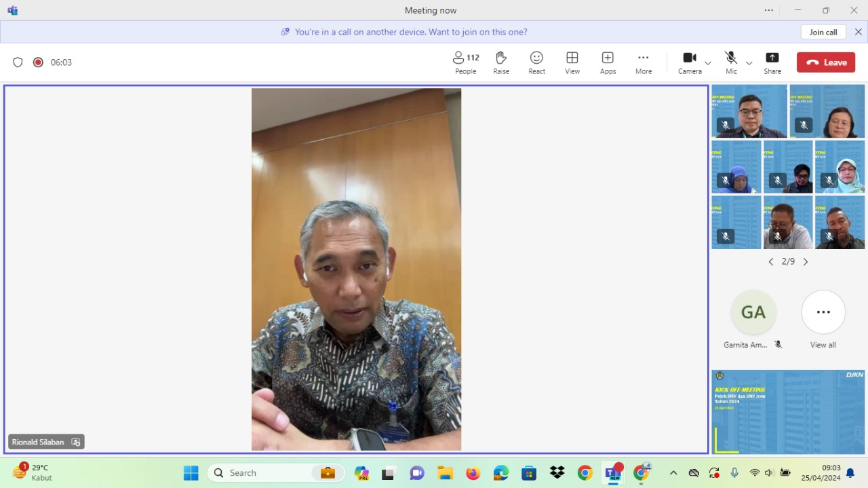Raise your hand in the meeting
Viewport: 868px width, 488px height.
(501, 62)
